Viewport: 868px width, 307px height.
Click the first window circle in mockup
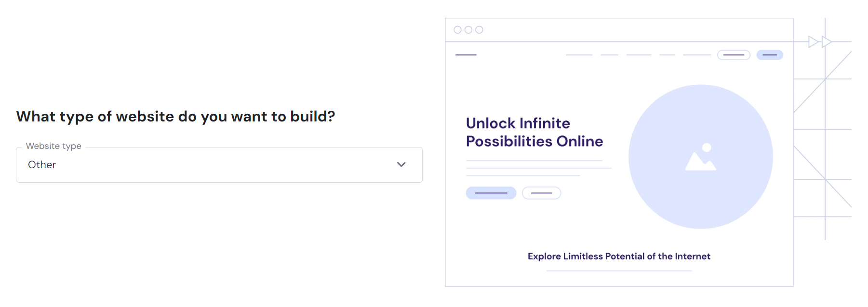click(458, 30)
